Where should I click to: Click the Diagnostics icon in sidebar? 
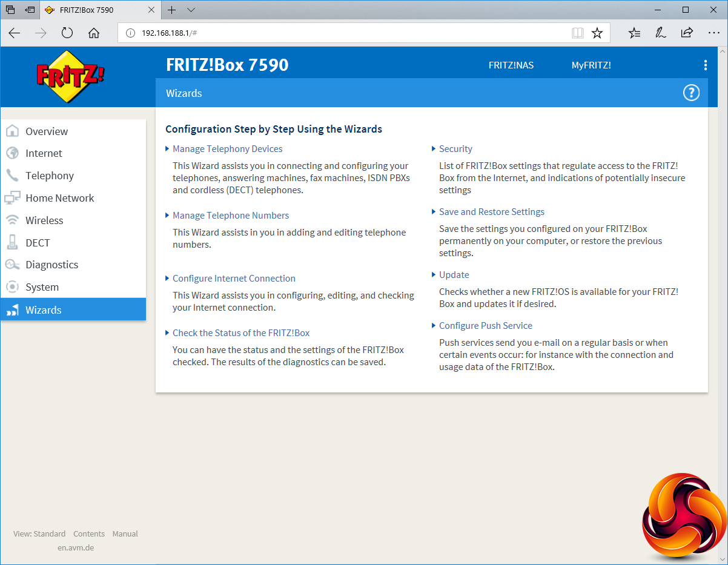point(12,265)
